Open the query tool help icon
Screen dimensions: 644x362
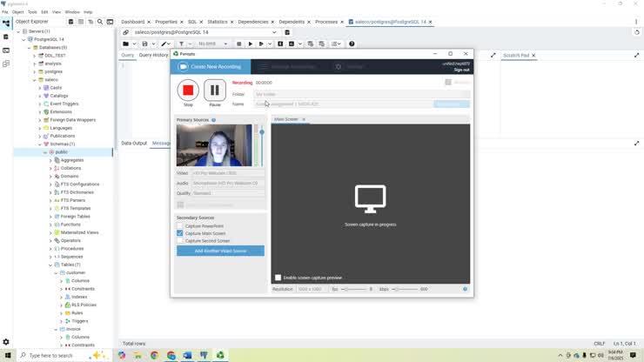352,44
